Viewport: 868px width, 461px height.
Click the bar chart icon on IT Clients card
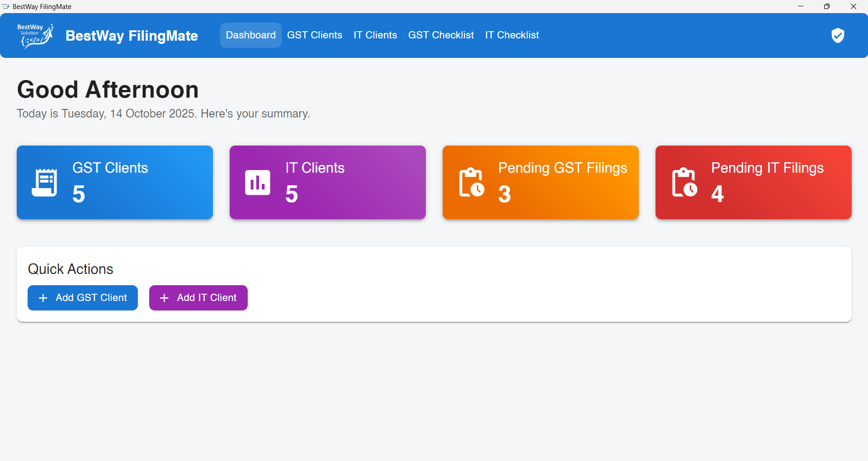(258, 183)
